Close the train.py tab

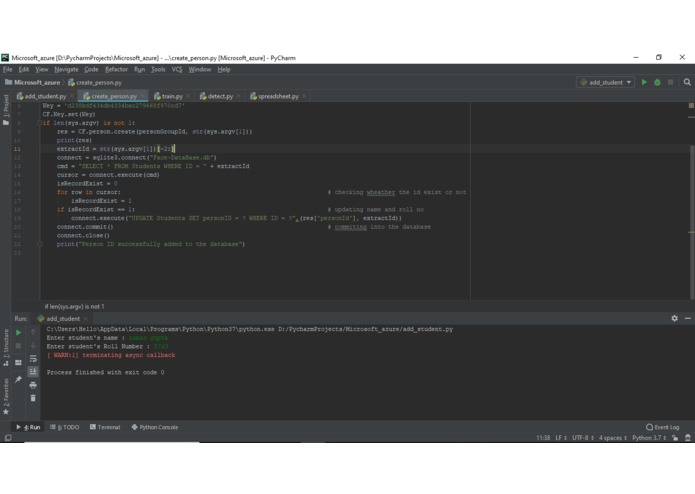pos(188,96)
